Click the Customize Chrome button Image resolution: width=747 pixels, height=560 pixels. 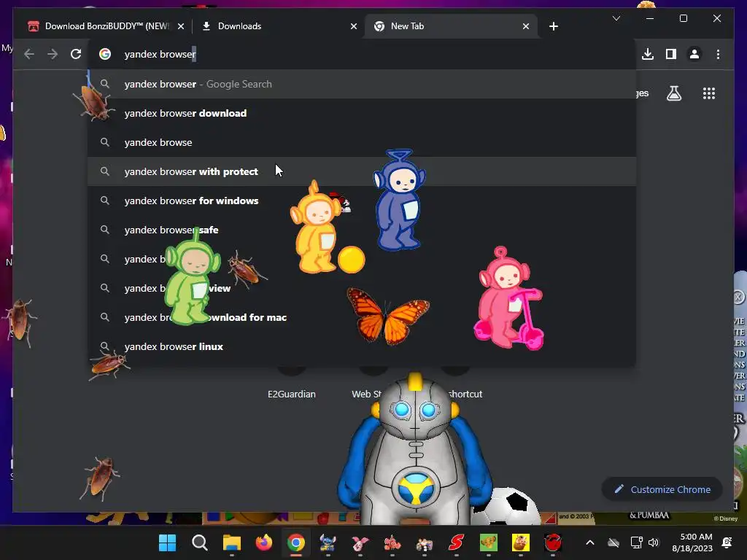662,489
